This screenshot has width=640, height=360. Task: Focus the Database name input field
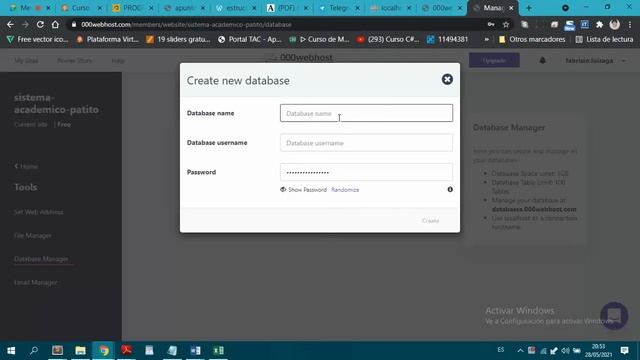click(366, 113)
